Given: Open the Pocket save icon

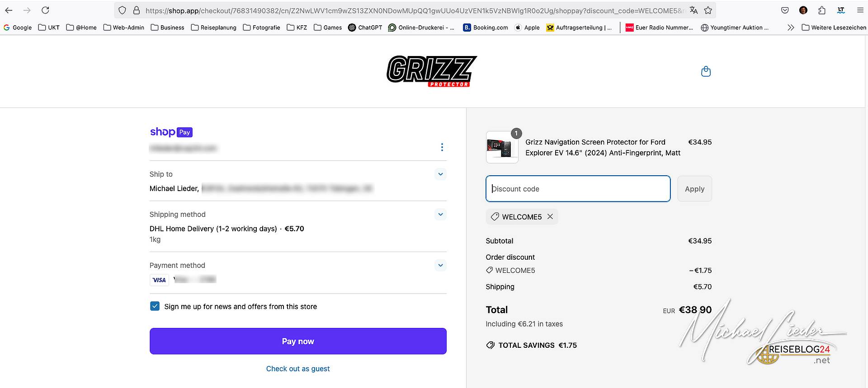Looking at the screenshot, I should [x=785, y=10].
